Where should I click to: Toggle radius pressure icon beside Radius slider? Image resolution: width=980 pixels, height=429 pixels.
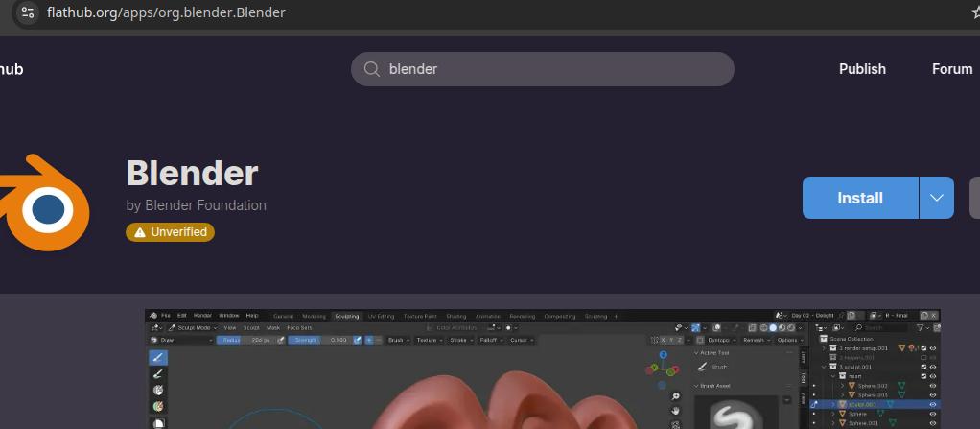[281, 340]
